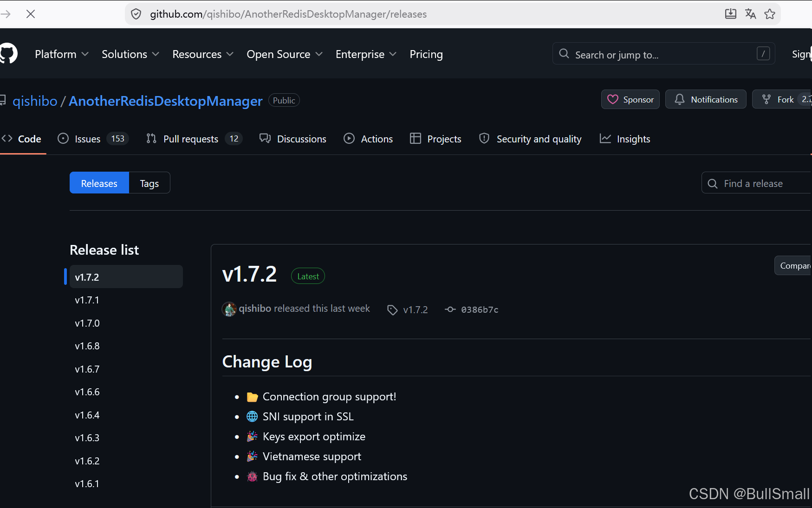Viewport: 812px width, 508px height.
Task: Open the Projects tab
Action: pos(435,139)
